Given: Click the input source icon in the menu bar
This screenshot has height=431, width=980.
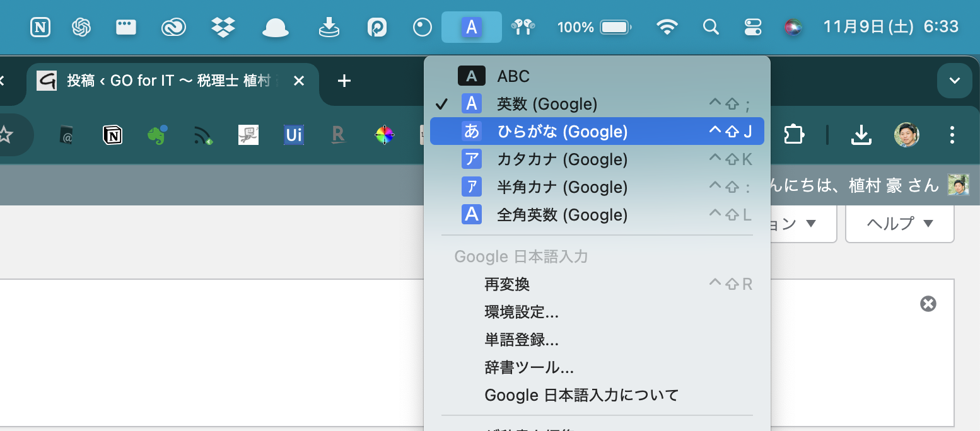Looking at the screenshot, I should (472, 27).
